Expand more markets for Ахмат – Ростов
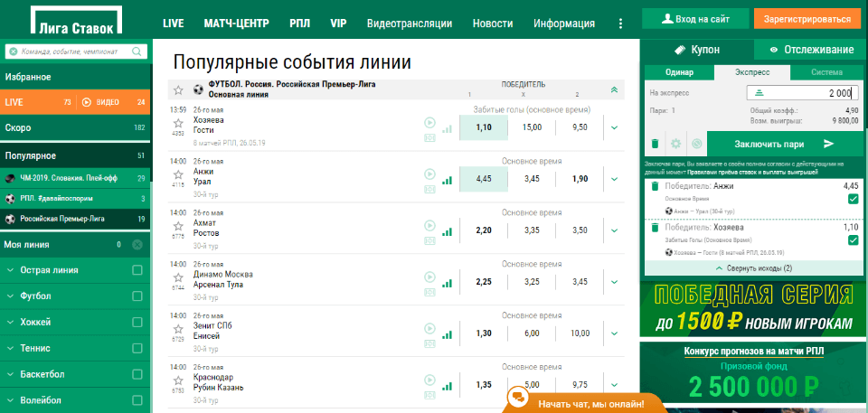This screenshot has height=413, width=868. pyautogui.click(x=614, y=230)
